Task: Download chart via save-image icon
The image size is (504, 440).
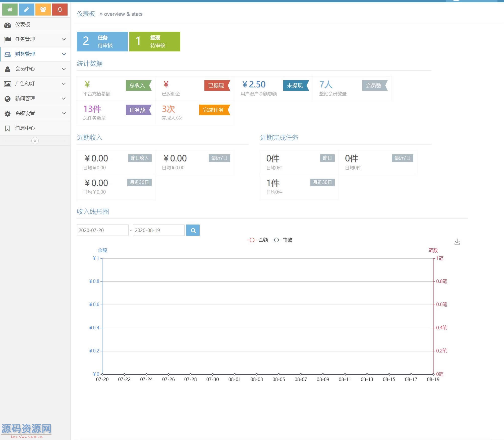Action: 457,242
